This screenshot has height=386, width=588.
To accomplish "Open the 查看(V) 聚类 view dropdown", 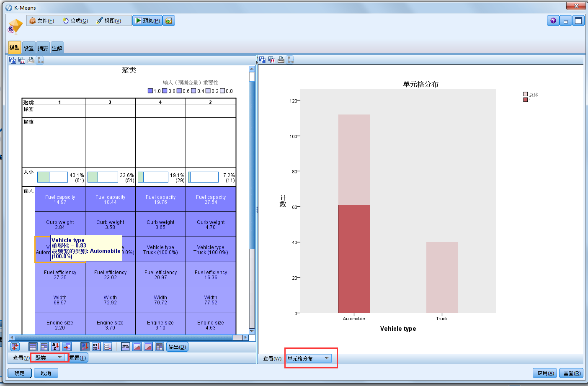I will click(x=49, y=358).
